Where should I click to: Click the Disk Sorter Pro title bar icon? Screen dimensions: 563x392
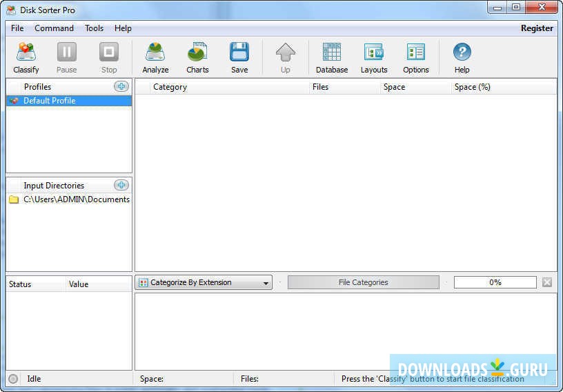click(x=11, y=10)
